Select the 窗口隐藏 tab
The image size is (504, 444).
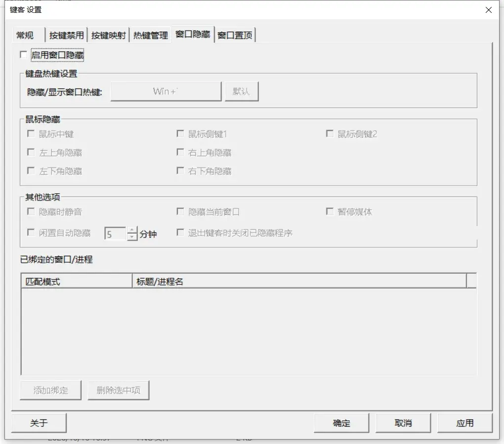point(193,34)
